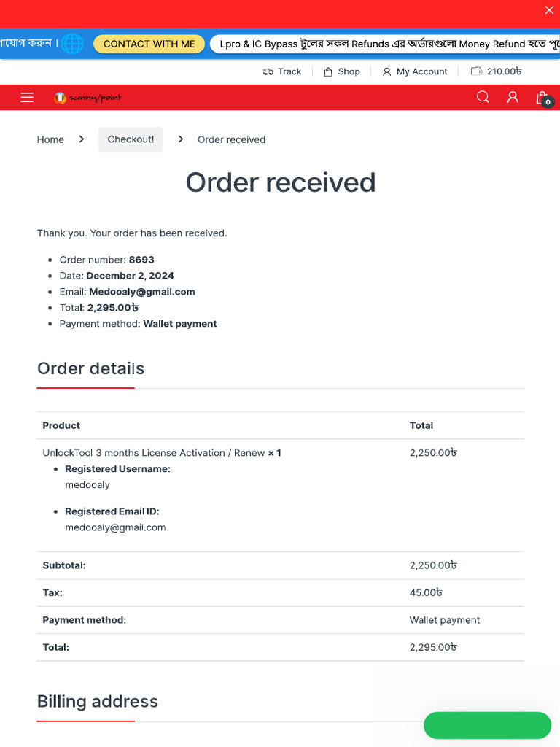560x747 pixels.
Task: Click the Order details heading
Action: coord(90,368)
